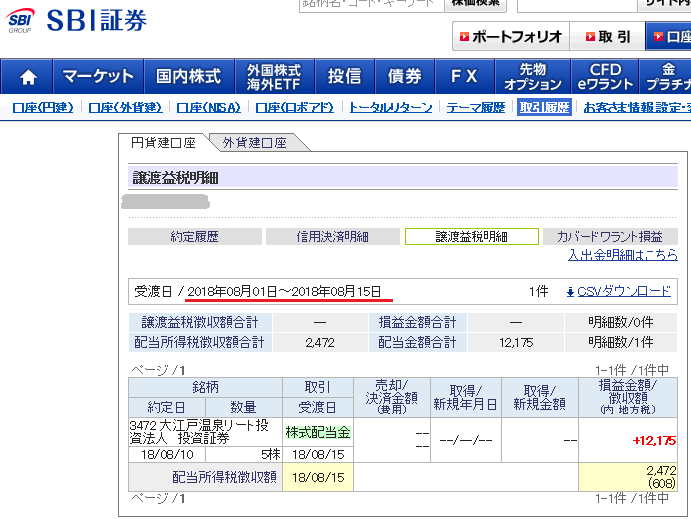Click the SBI Group logo
The height and width of the screenshot is (519, 691).
20,20
